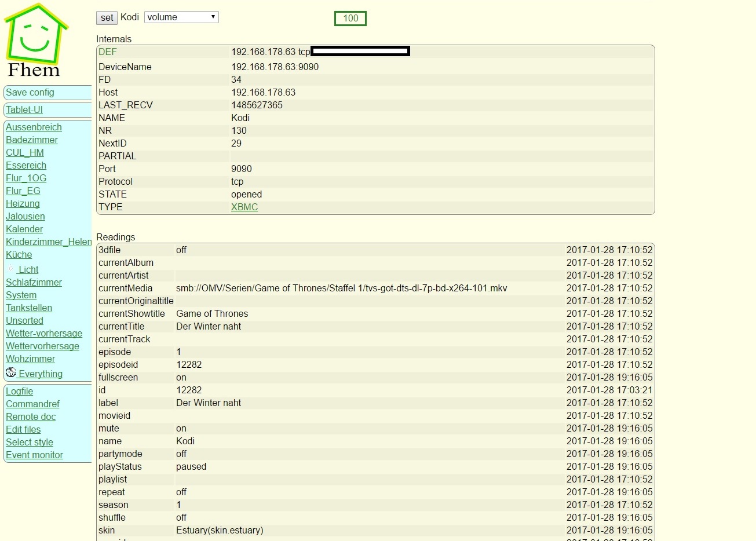
Task: Click the Port value 9090
Action: 242,169
